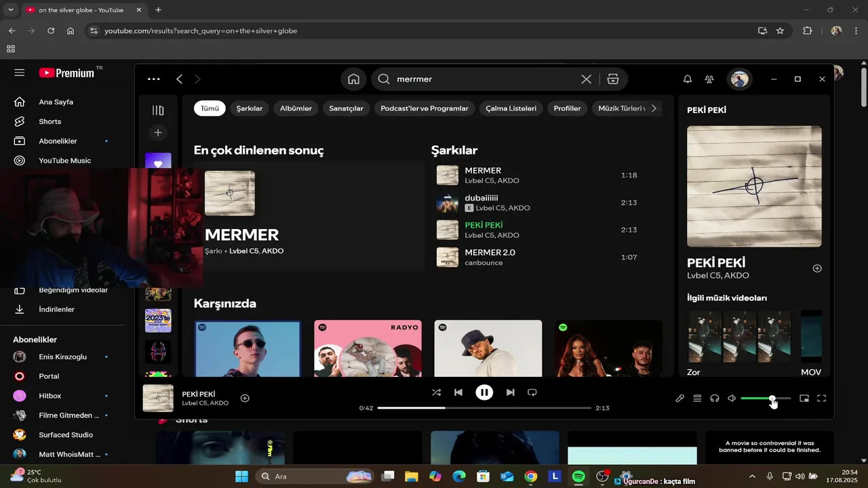The width and height of the screenshot is (868, 488).
Task: Select the Çalma Listeleri filter chip
Action: pos(511,108)
